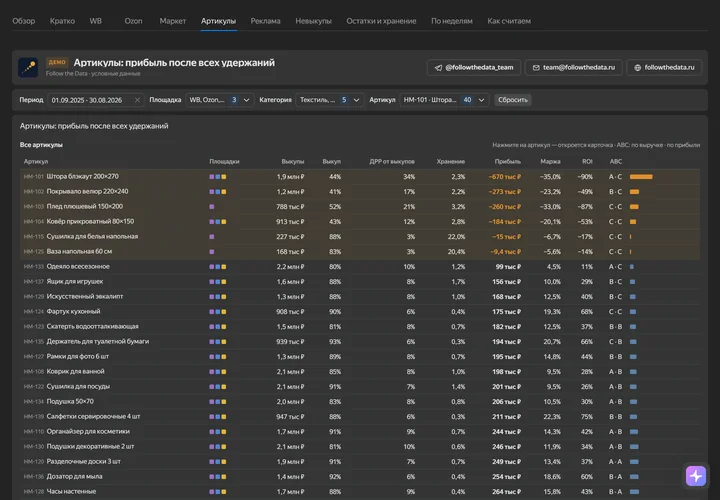
Task: Open article Органайзер для косметики
Action: pos(88,432)
